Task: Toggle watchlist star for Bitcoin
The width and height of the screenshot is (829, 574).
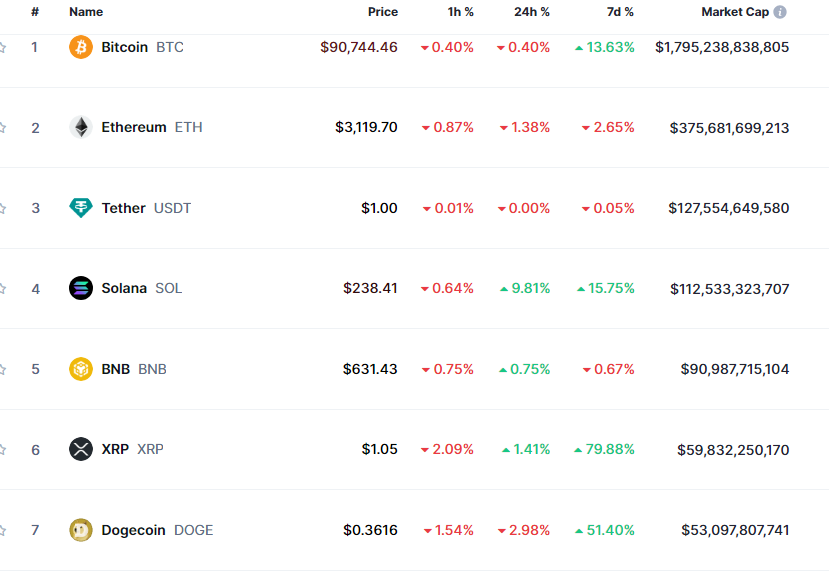Action: pos(3,47)
